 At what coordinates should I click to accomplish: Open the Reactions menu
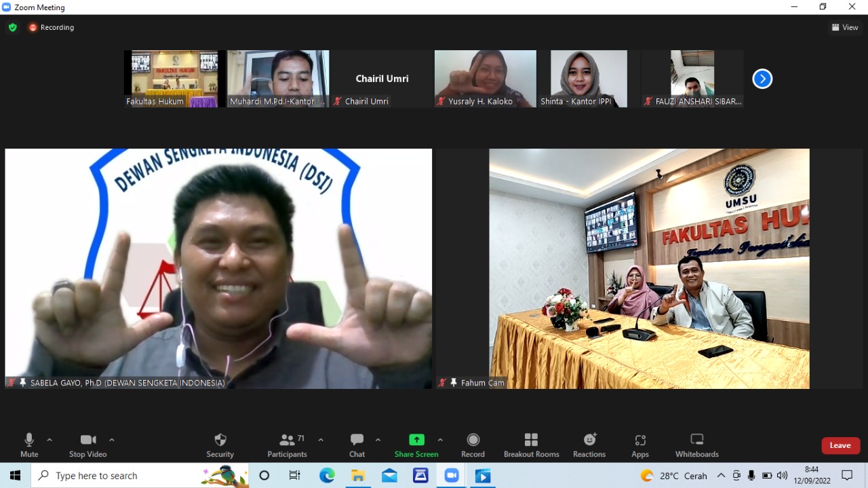[x=589, y=445]
